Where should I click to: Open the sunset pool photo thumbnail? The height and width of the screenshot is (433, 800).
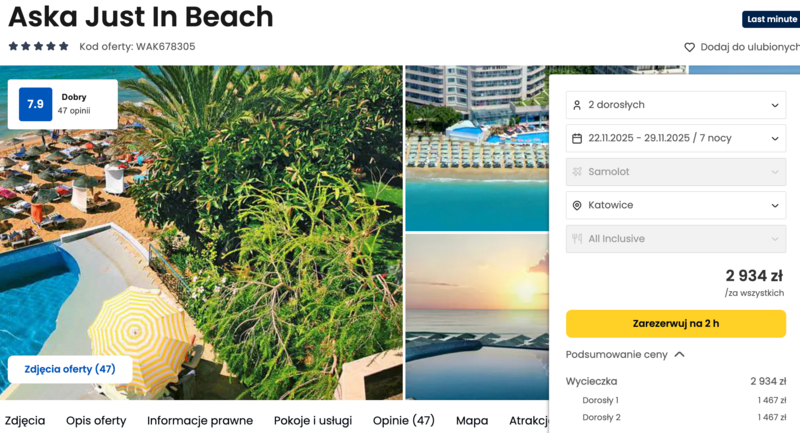476,315
